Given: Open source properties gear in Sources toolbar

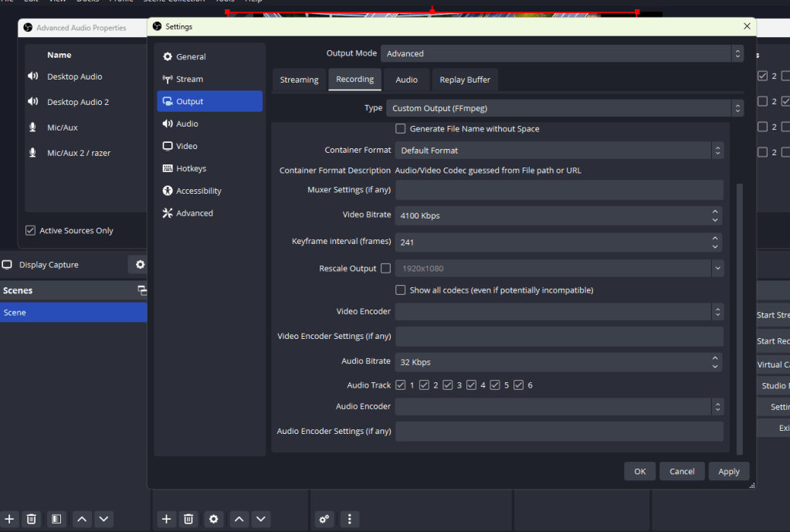Looking at the screenshot, I should click(x=214, y=519).
